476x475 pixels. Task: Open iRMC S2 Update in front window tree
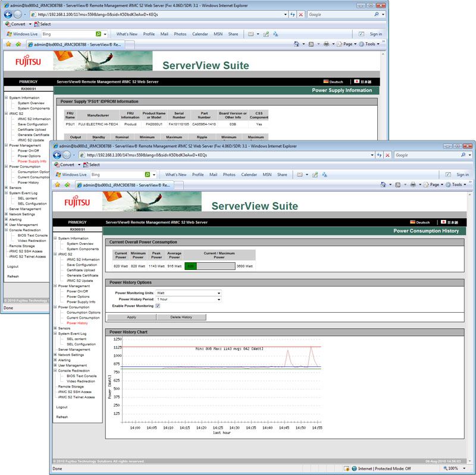click(x=80, y=281)
